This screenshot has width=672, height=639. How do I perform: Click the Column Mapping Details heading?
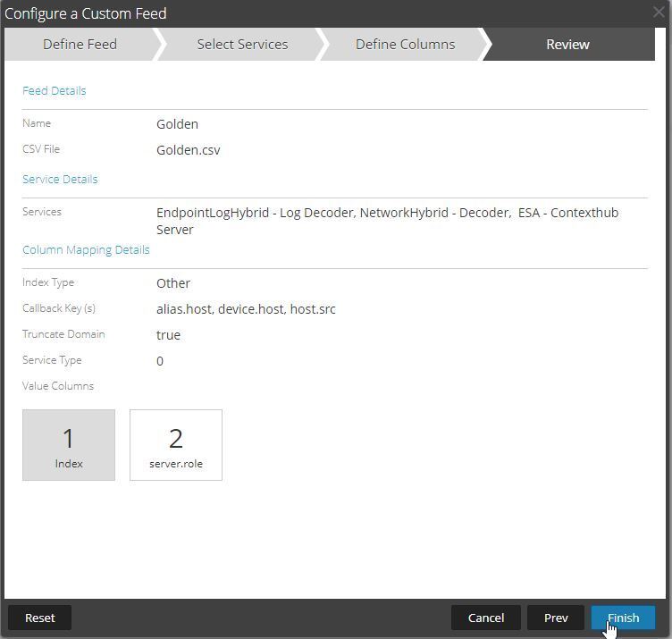(86, 249)
